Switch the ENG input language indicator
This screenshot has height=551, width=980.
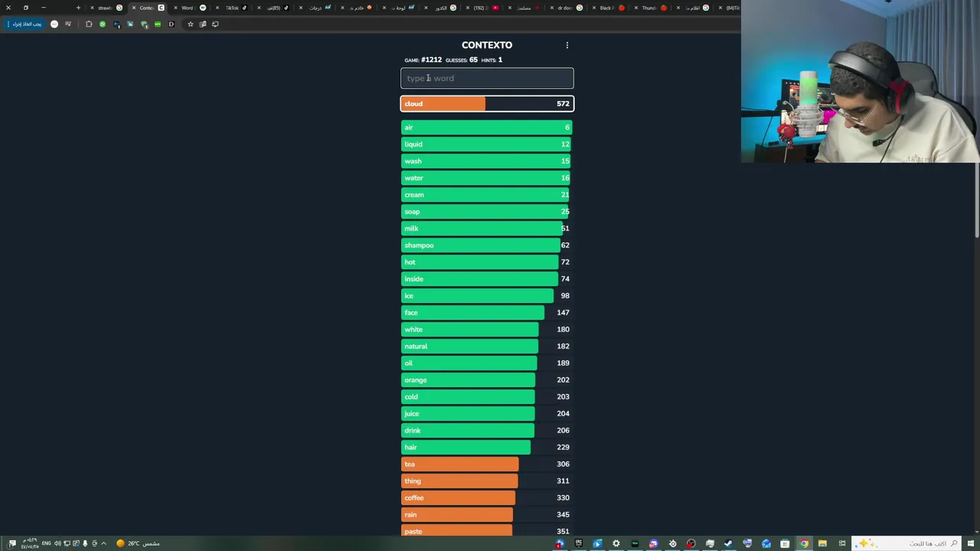46,543
